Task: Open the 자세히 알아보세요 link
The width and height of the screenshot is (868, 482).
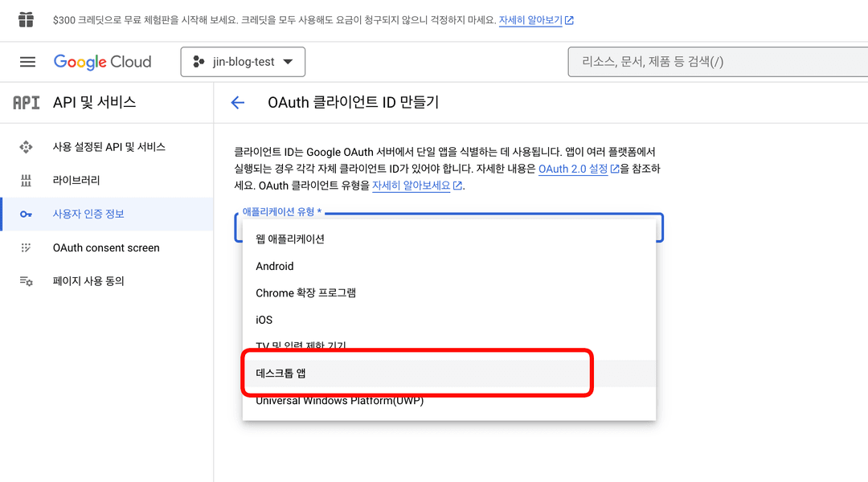Action: [411, 186]
